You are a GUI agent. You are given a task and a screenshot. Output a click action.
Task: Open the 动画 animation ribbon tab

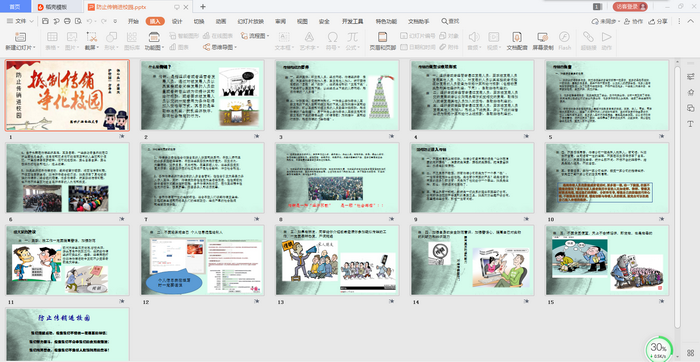[x=221, y=21]
